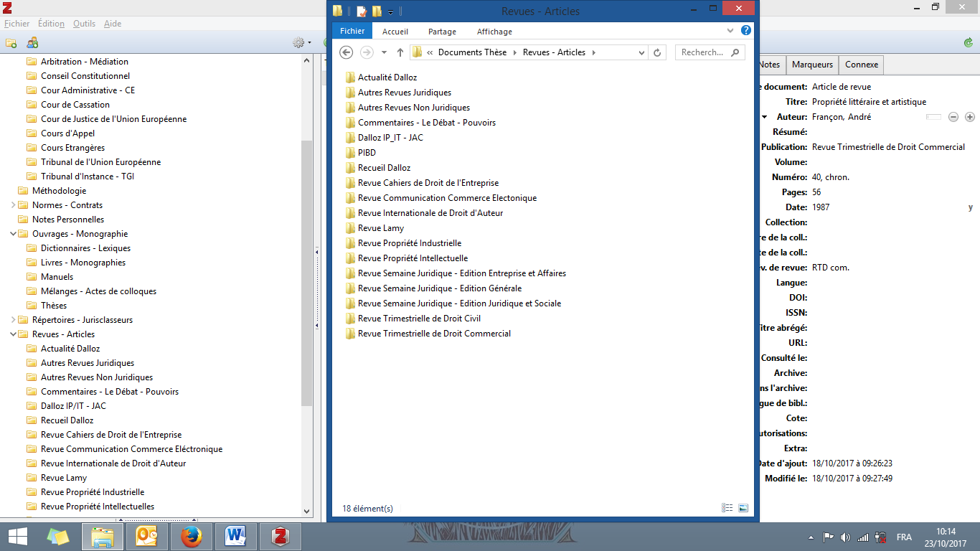Add another author with plus button
This screenshot has height=551, width=980.
click(x=969, y=117)
